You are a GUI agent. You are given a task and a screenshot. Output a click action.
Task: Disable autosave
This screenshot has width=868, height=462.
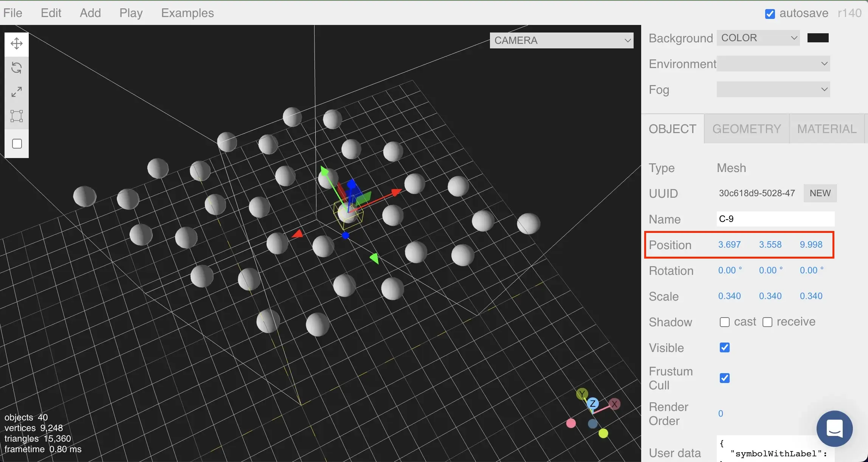click(x=770, y=13)
